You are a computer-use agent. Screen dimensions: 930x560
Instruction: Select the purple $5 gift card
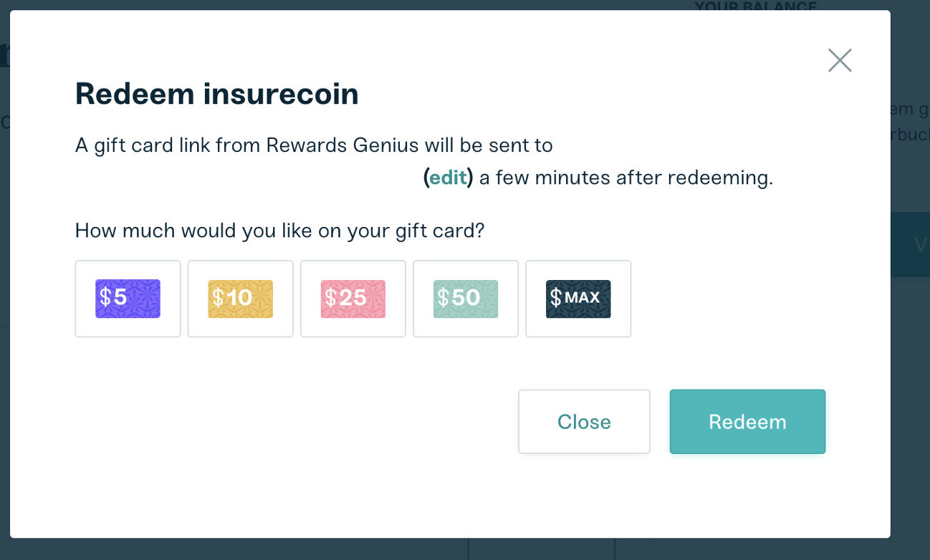coord(128,299)
